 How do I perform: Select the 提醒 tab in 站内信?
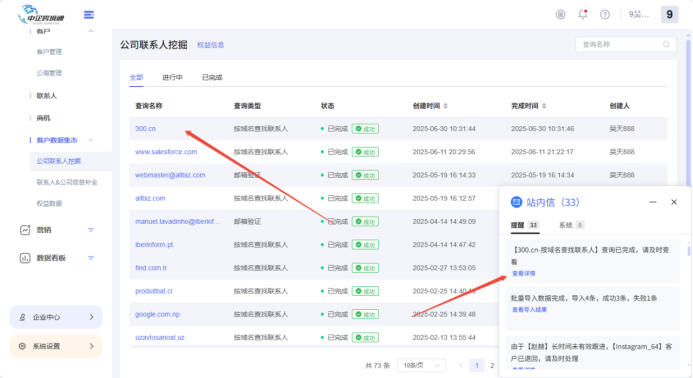(524, 225)
